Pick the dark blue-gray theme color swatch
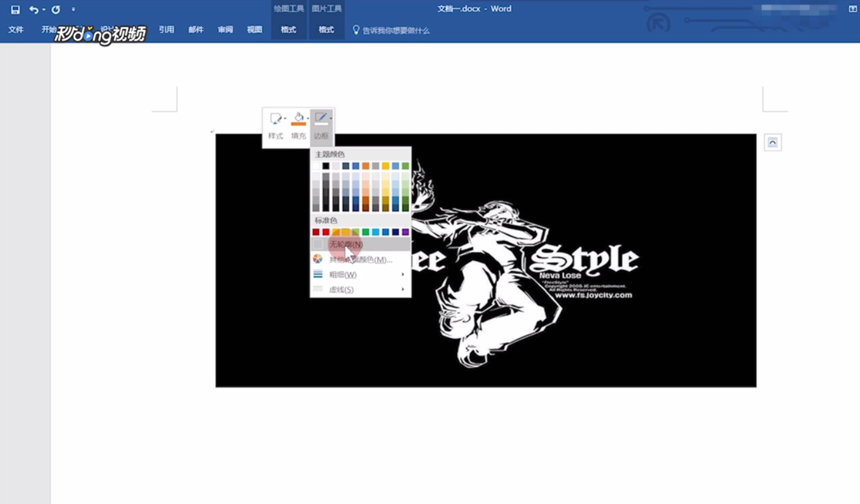 [345, 166]
